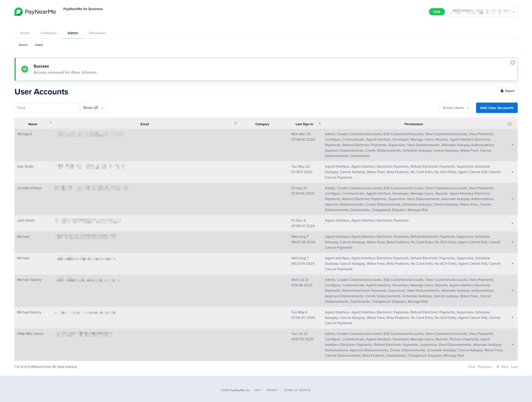Select the John Smith name cell
This screenshot has height=402, width=532.
[26, 220]
